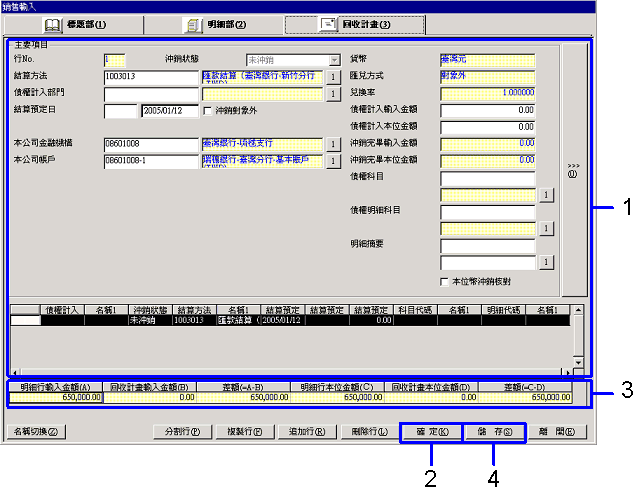The width and height of the screenshot is (634, 494).
Task: Switch to the 標題部(1) tab
Action: tap(75, 23)
